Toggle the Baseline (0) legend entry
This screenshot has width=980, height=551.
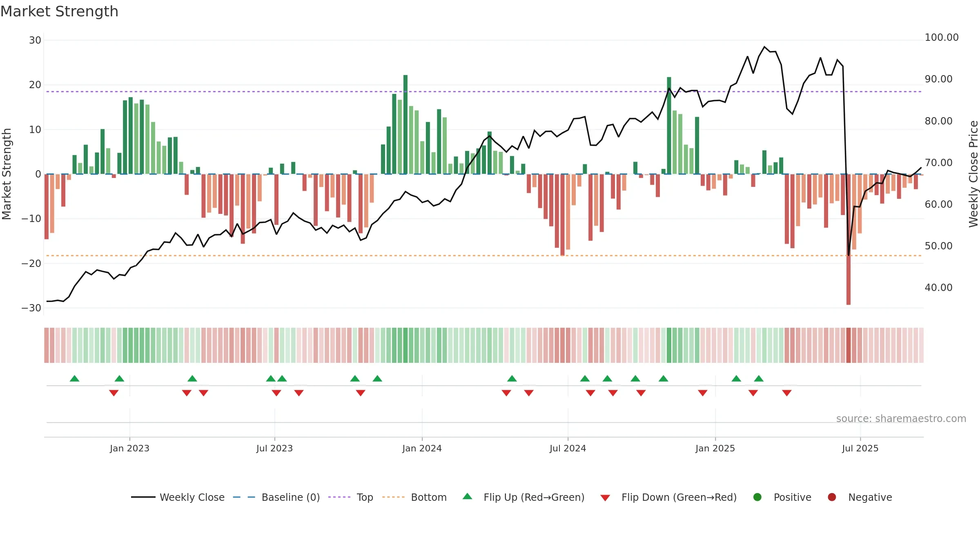[x=276, y=497]
